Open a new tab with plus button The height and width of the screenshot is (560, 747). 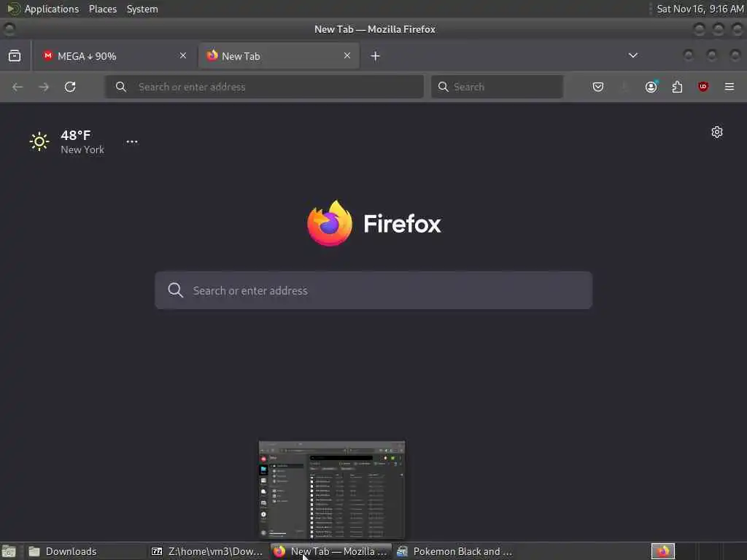coord(376,56)
